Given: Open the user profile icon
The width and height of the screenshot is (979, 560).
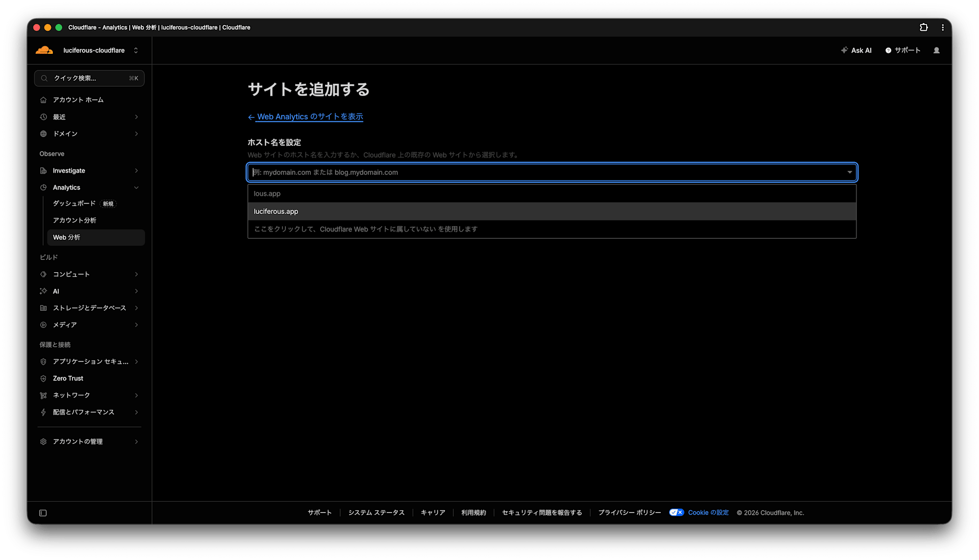Looking at the screenshot, I should 936,50.
